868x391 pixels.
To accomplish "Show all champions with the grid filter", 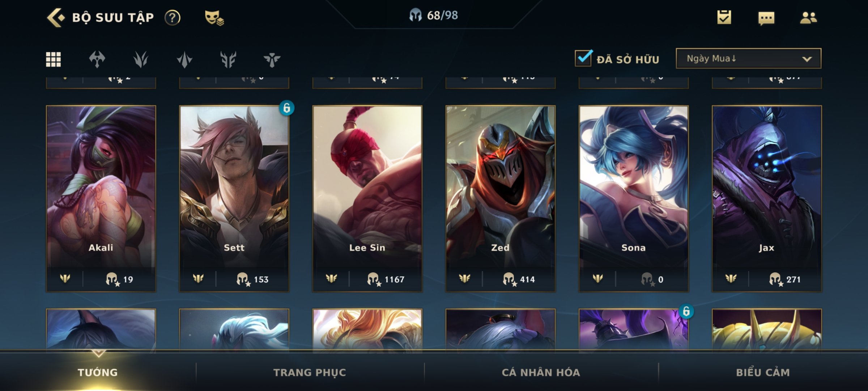I will pyautogui.click(x=53, y=59).
